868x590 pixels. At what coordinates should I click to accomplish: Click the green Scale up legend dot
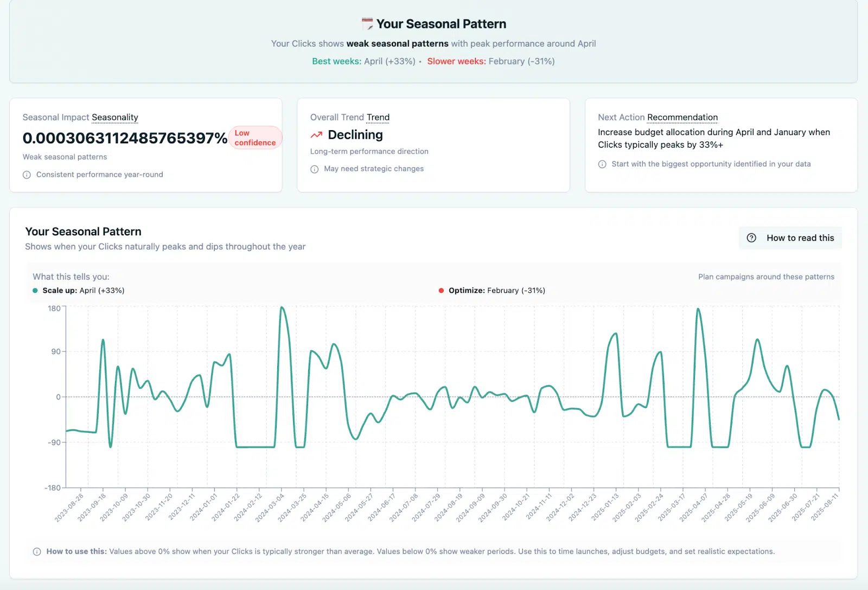pyautogui.click(x=35, y=291)
